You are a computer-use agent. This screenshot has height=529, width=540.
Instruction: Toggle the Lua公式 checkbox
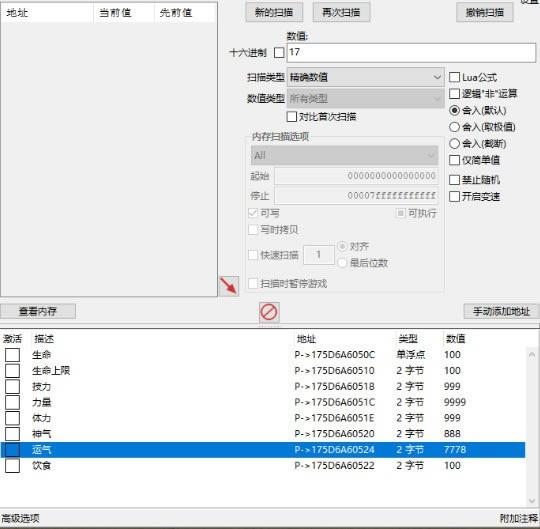455,77
